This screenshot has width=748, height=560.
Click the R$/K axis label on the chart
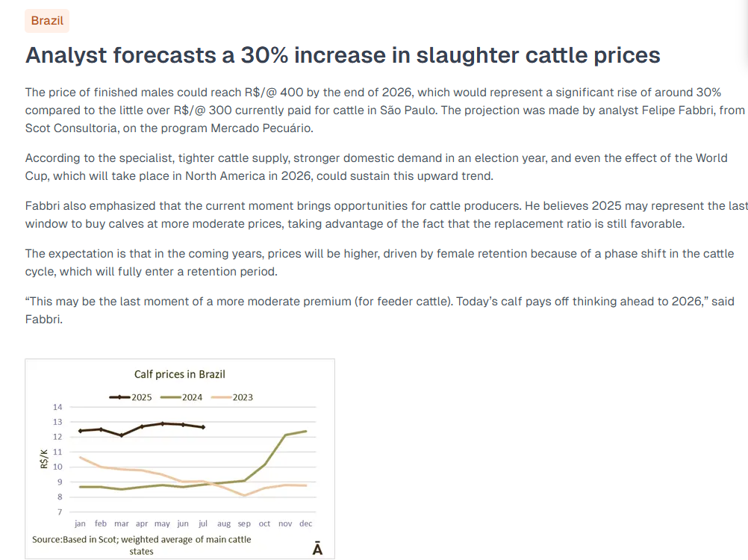[44, 458]
